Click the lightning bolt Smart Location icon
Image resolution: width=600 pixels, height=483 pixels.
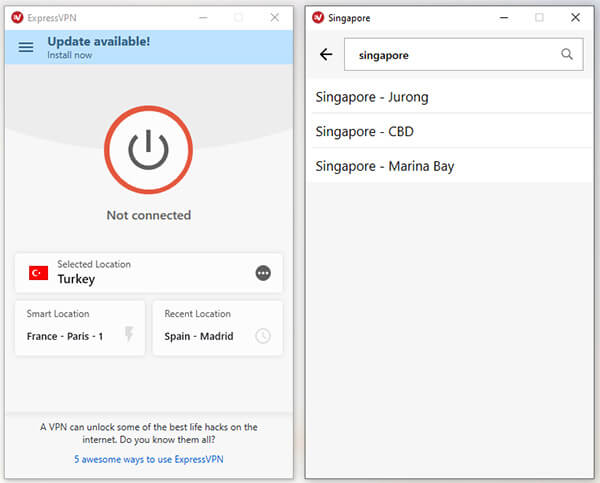[x=129, y=334]
